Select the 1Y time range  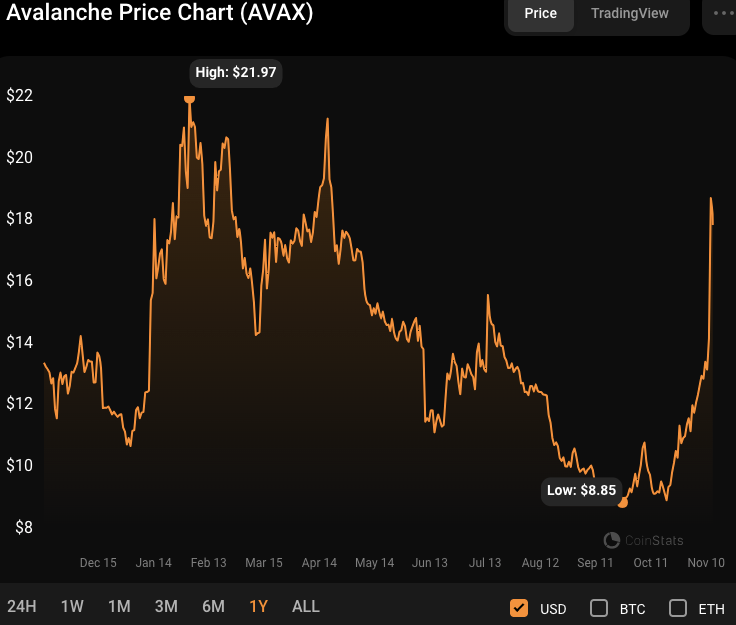click(259, 606)
